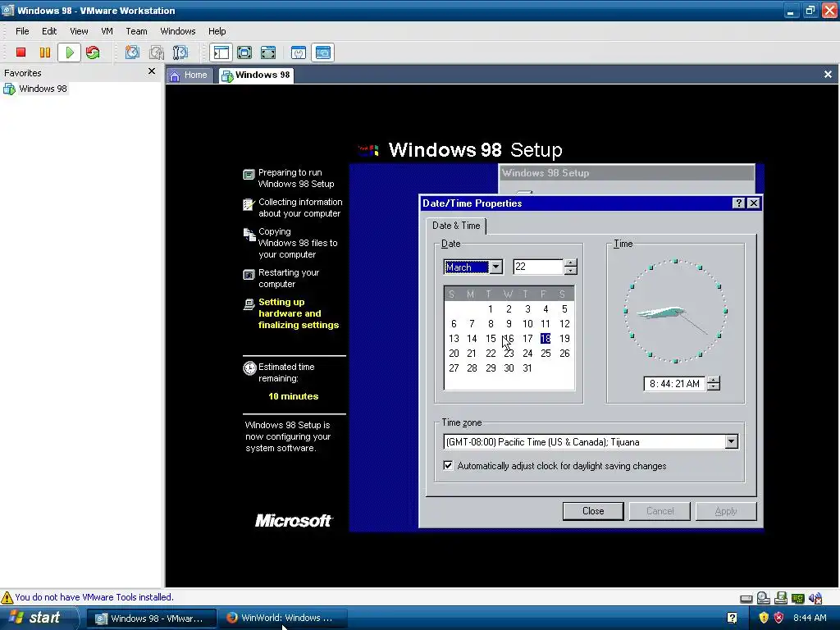Select day 13 in the calendar

(454, 339)
